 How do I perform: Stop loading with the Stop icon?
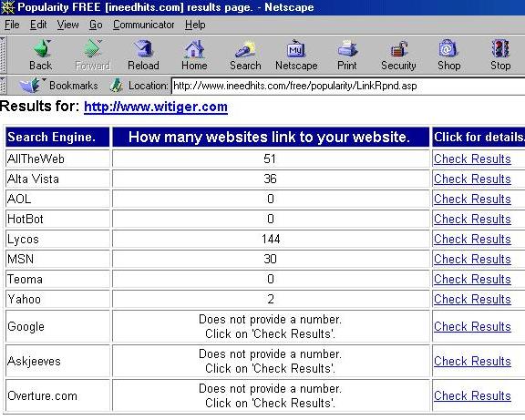(500, 49)
